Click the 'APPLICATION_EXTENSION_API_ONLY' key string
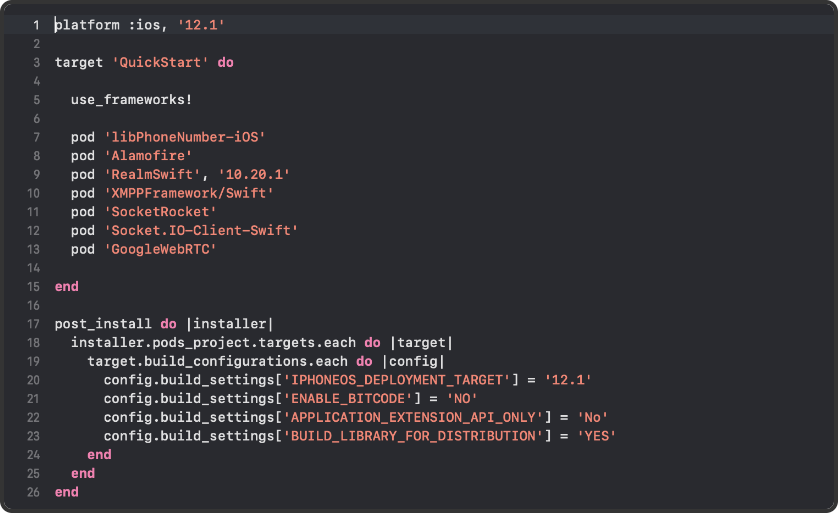 [x=412, y=417]
